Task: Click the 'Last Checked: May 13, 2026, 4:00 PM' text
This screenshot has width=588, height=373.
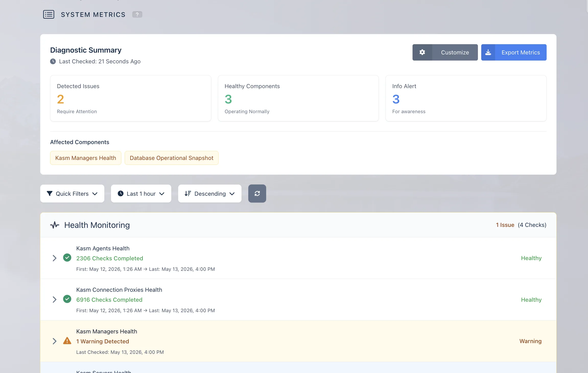Action: click(120, 352)
